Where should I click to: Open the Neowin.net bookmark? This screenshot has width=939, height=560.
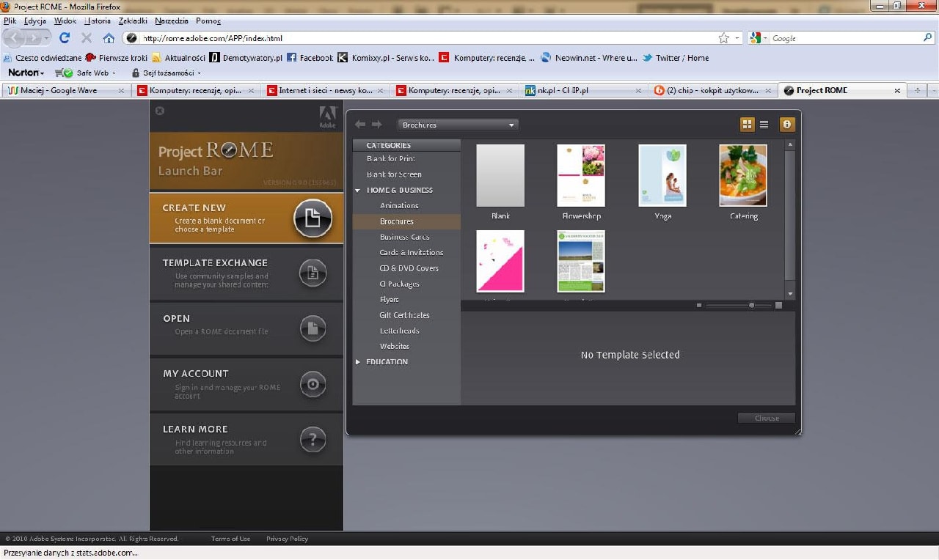(x=589, y=58)
